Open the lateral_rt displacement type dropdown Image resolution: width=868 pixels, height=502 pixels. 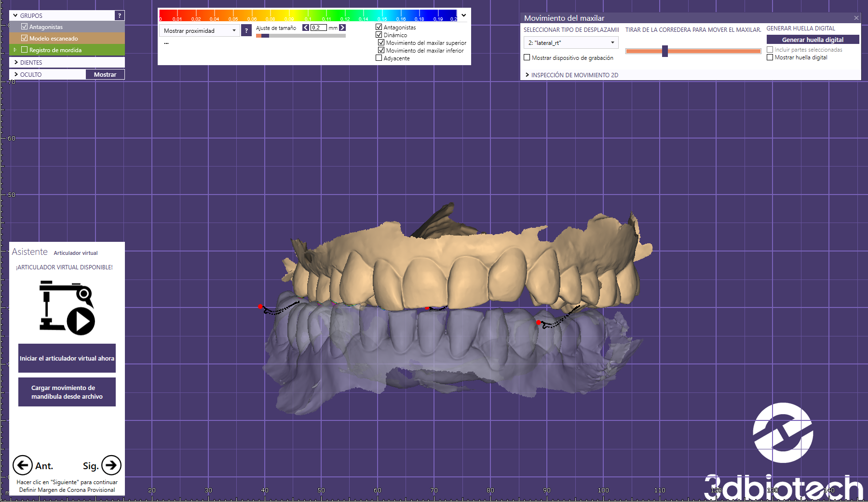point(570,42)
